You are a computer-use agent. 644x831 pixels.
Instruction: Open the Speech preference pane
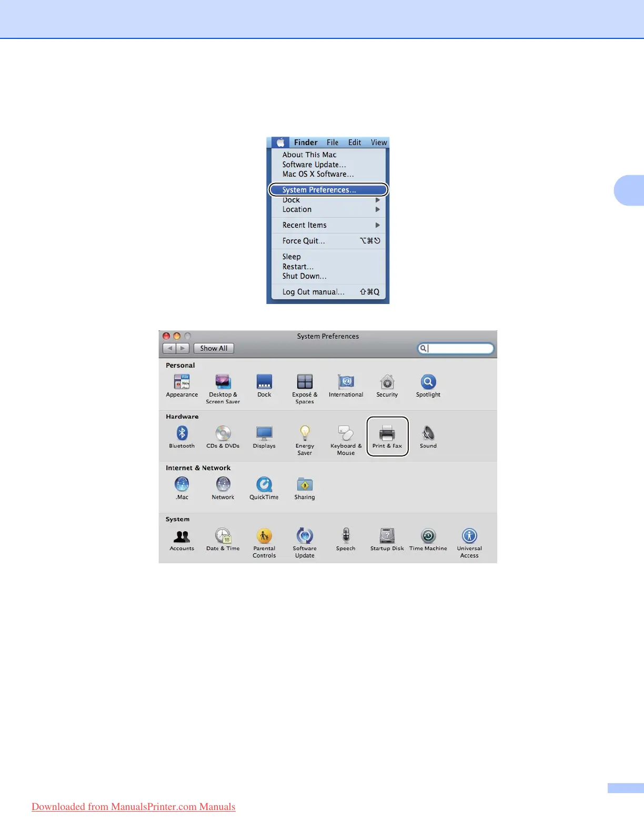[x=346, y=539]
